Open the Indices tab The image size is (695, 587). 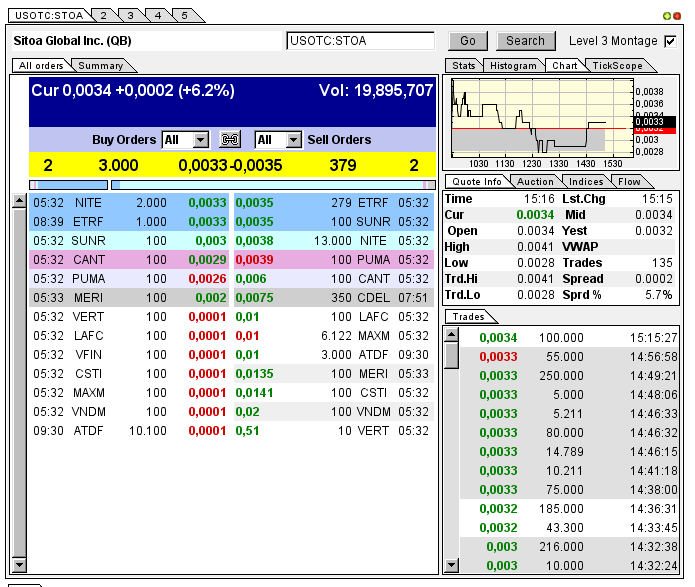point(586,182)
